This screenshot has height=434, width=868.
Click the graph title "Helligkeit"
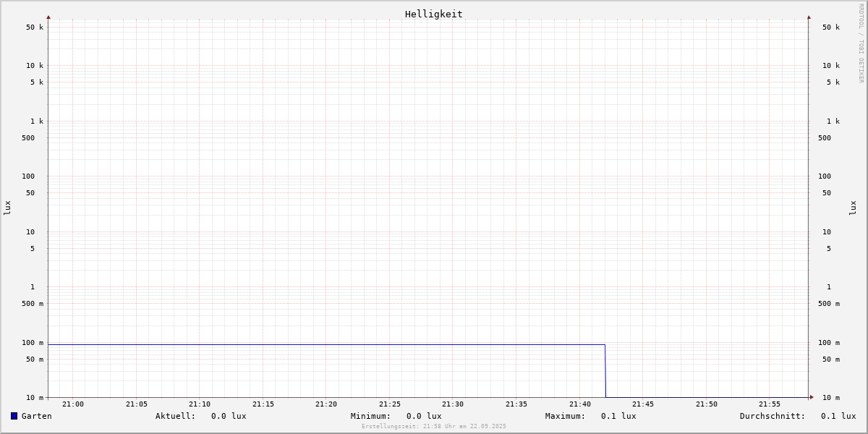tap(434, 14)
